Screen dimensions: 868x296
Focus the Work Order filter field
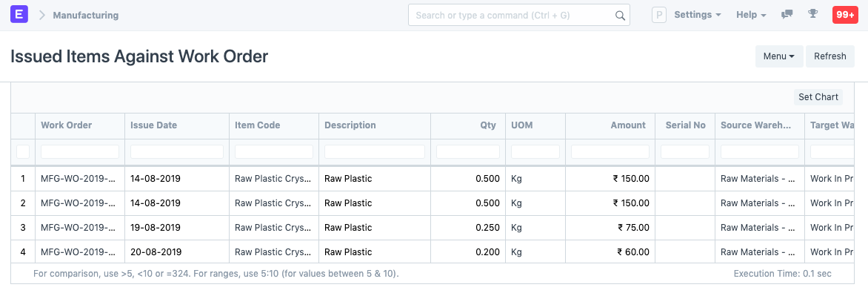[80, 152]
